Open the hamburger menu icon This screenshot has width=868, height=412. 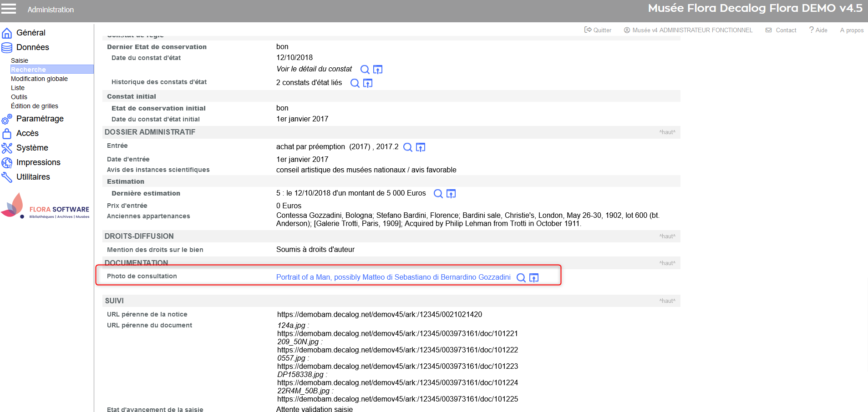point(9,9)
